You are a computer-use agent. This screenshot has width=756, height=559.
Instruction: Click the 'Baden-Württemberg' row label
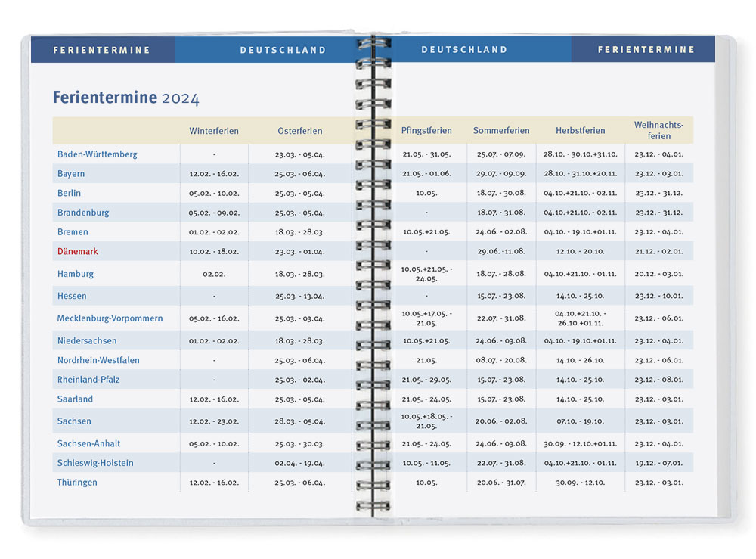pyautogui.click(x=98, y=154)
